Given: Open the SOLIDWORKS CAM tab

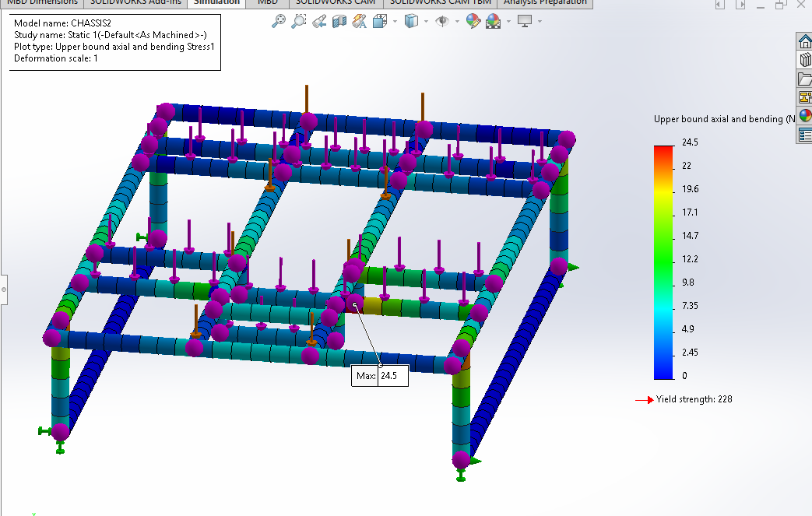Looking at the screenshot, I should [336, 2].
